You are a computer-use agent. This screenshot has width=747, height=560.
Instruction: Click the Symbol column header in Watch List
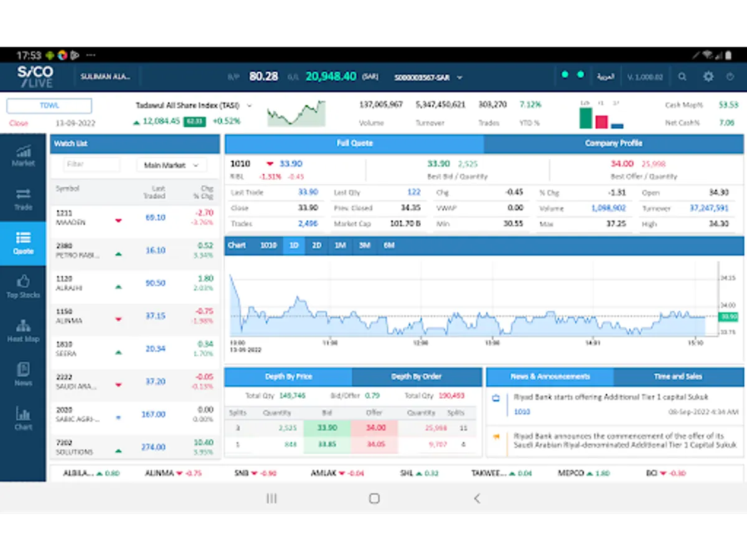68,189
